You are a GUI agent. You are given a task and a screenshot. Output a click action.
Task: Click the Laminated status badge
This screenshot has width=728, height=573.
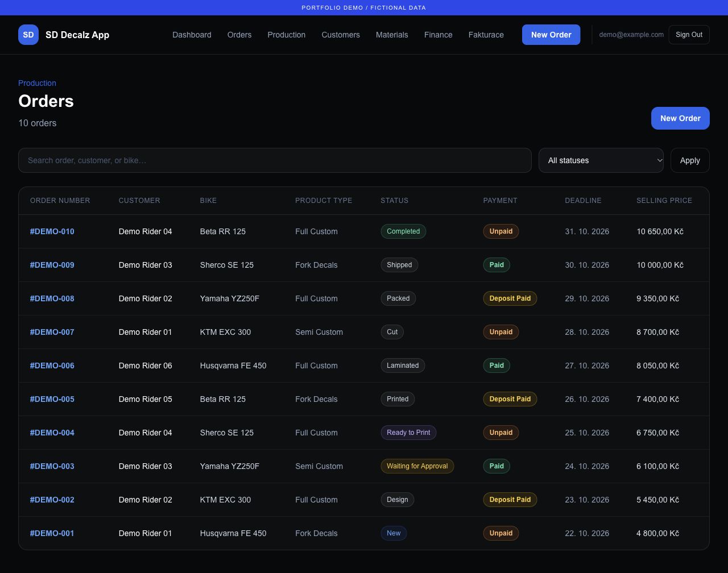[403, 366]
